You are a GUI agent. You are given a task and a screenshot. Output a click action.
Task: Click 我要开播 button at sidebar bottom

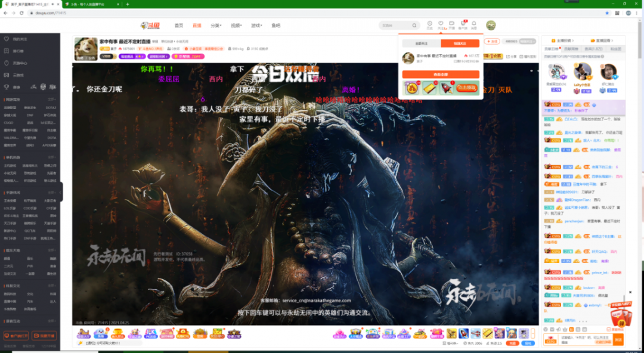pyautogui.click(x=44, y=336)
